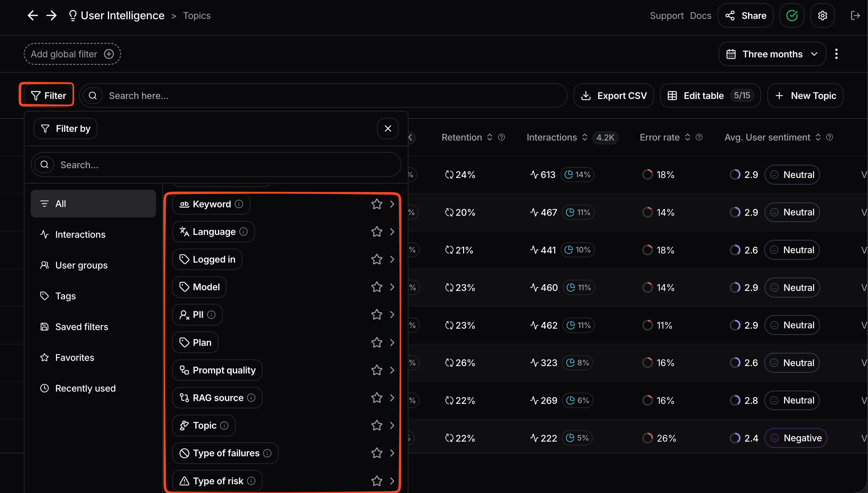
Task: Click into the main Search here field
Action: coord(323,95)
